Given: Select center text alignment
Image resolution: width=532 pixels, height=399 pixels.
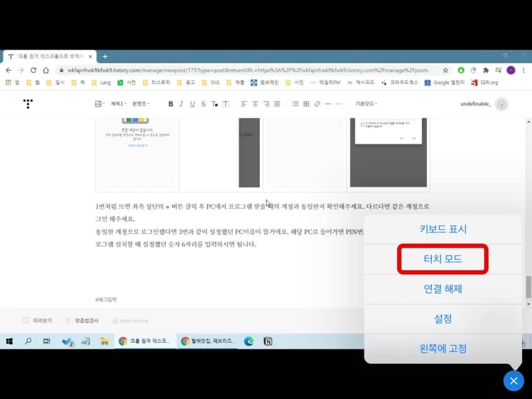Looking at the screenshot, I should (x=255, y=104).
